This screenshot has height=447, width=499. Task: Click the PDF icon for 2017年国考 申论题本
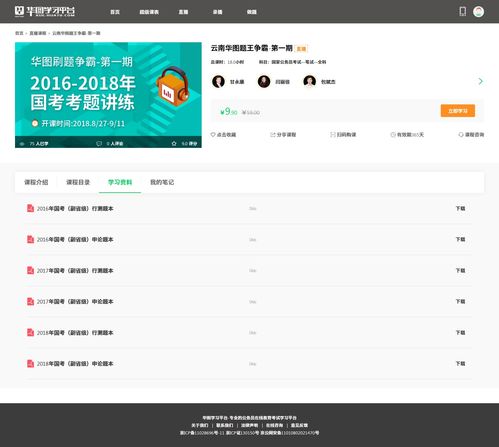(30, 301)
